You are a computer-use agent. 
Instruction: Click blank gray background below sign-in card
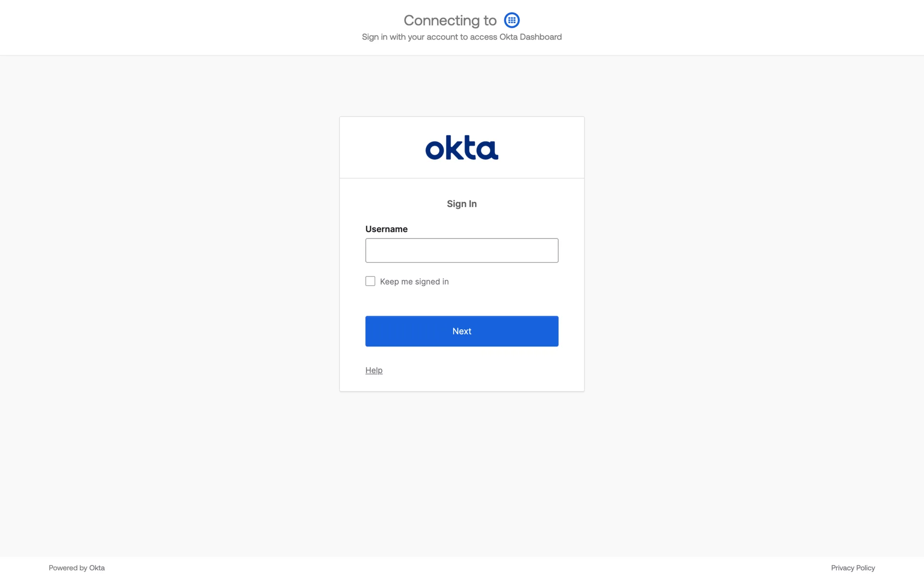click(x=462, y=472)
